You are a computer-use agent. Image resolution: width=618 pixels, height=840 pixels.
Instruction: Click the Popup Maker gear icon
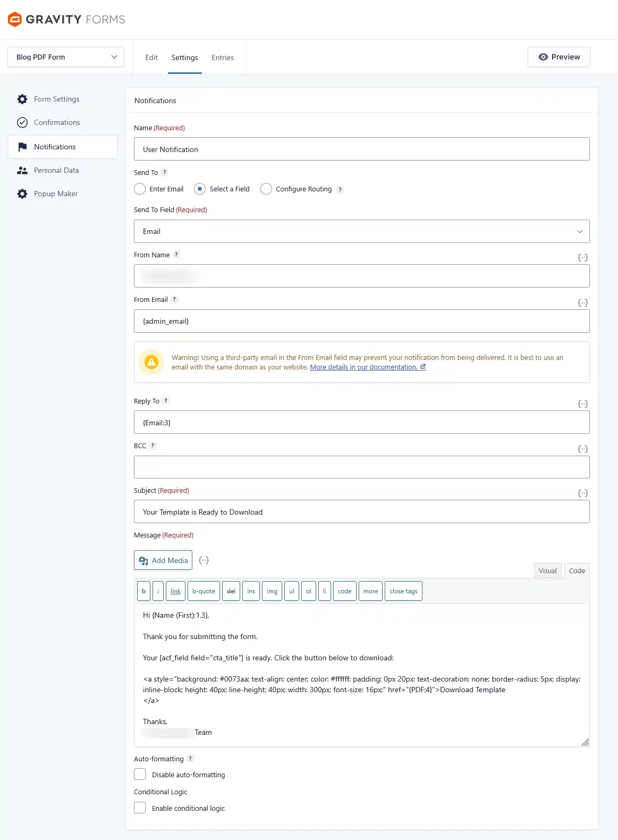click(x=22, y=194)
